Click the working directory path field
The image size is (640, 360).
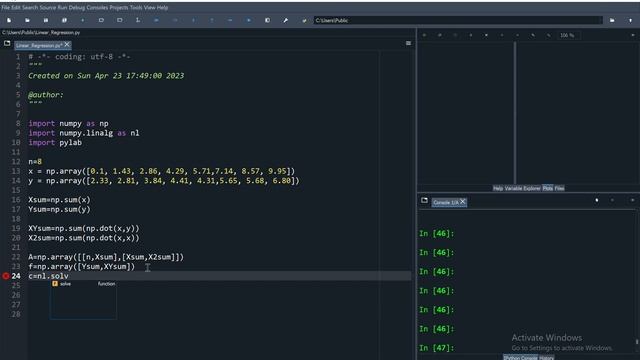click(x=458, y=20)
